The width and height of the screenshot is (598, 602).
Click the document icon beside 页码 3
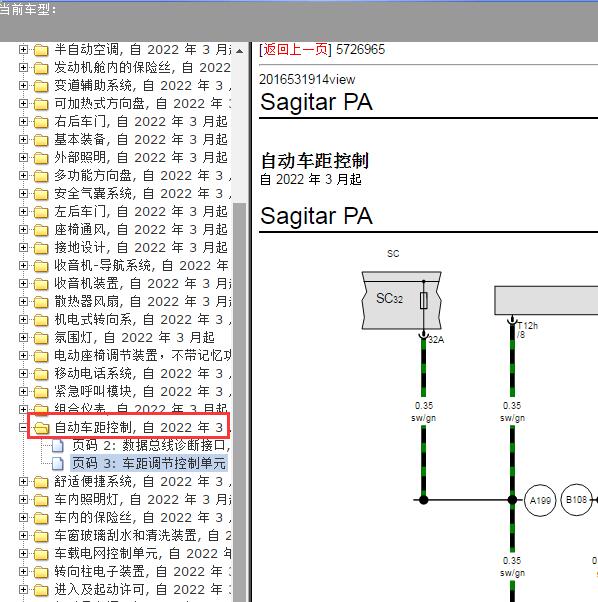[58, 464]
